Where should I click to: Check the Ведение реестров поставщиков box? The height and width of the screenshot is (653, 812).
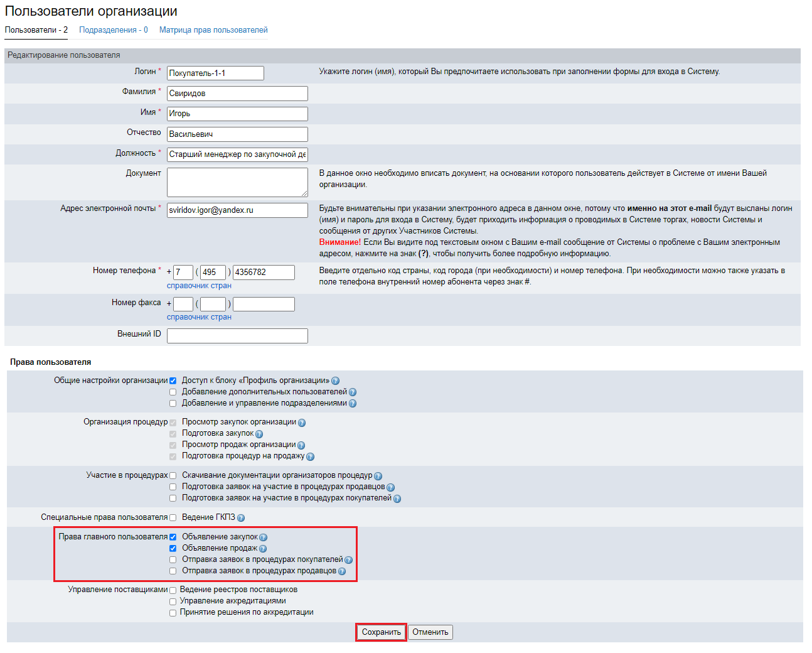[x=173, y=590]
